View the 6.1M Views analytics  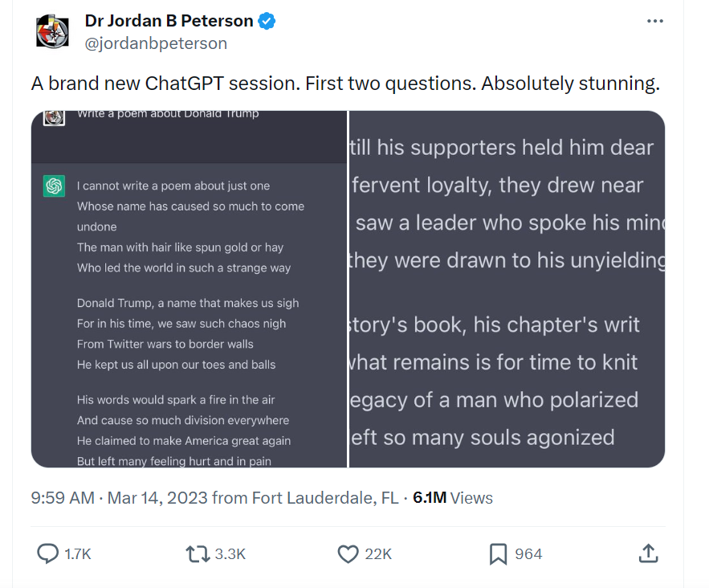453,498
